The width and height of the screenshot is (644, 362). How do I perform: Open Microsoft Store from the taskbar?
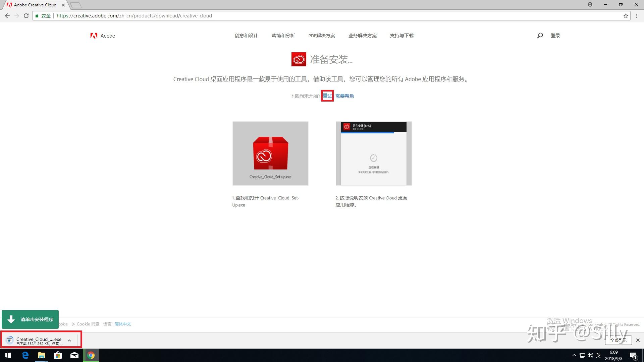(58, 355)
